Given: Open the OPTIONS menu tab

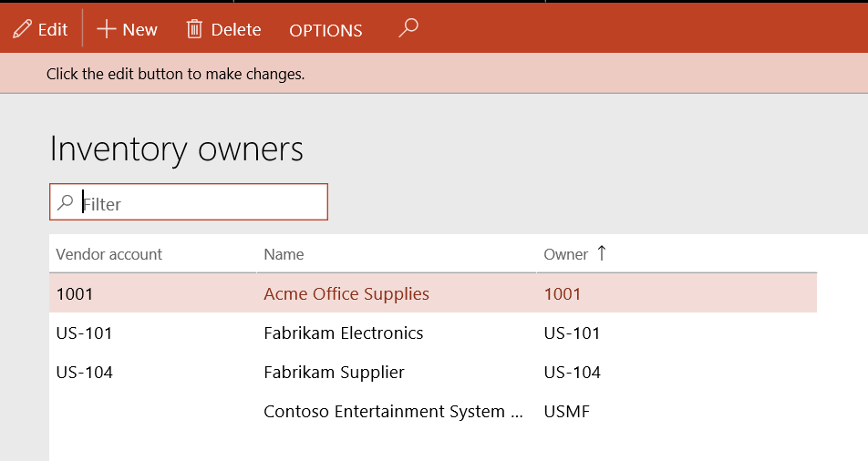Looking at the screenshot, I should coord(325,30).
